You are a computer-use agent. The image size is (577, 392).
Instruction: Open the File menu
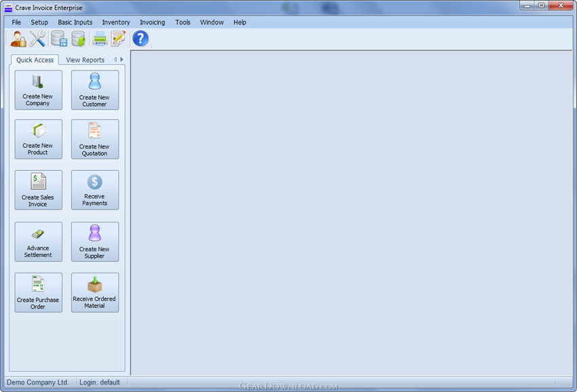pyautogui.click(x=16, y=22)
